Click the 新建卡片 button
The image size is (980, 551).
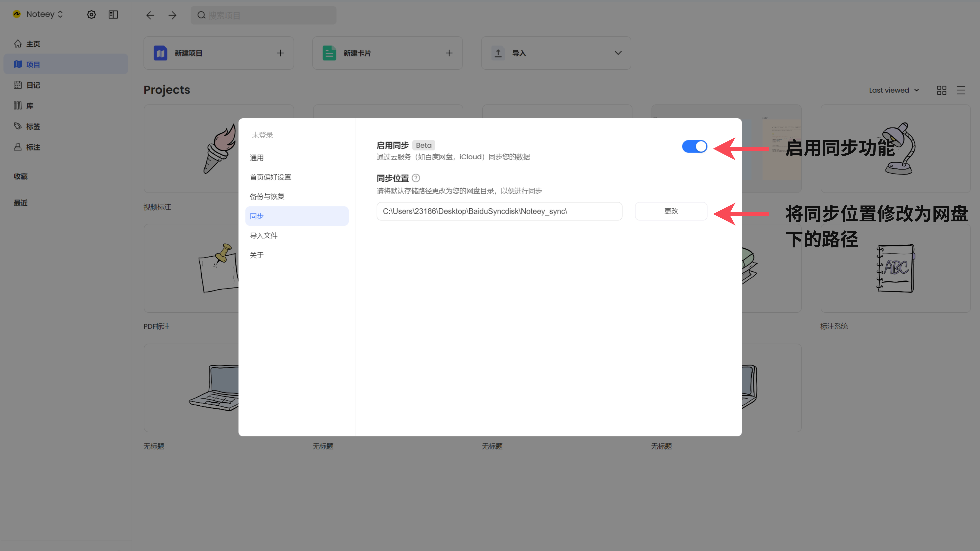pyautogui.click(x=388, y=53)
